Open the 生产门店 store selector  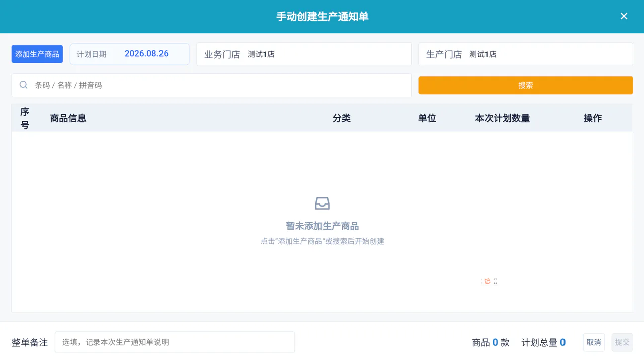point(526,54)
